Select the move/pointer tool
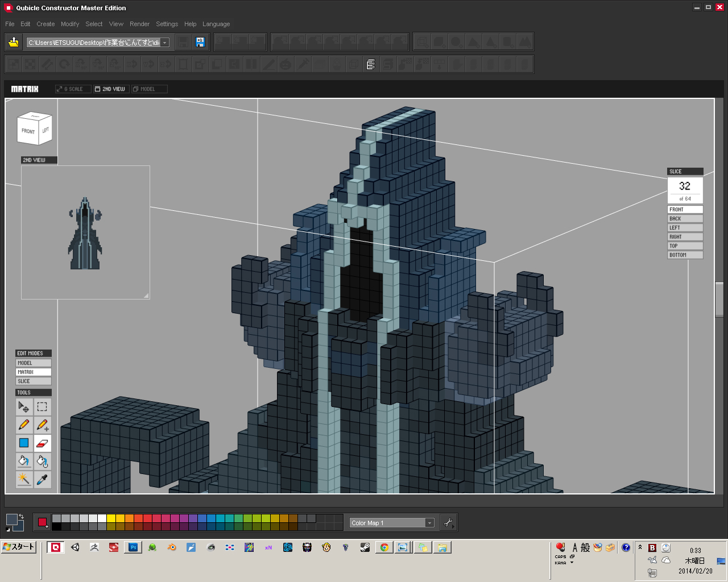The height and width of the screenshot is (582, 728). click(x=24, y=407)
